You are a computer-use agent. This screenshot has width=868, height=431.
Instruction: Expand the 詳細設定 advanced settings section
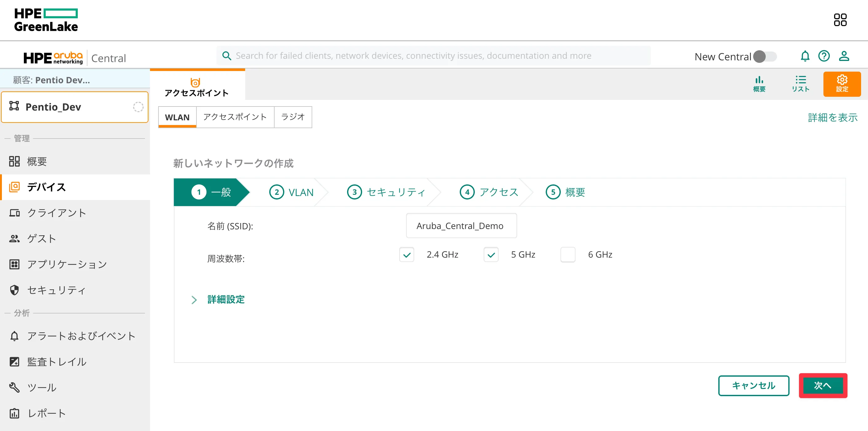point(225,299)
